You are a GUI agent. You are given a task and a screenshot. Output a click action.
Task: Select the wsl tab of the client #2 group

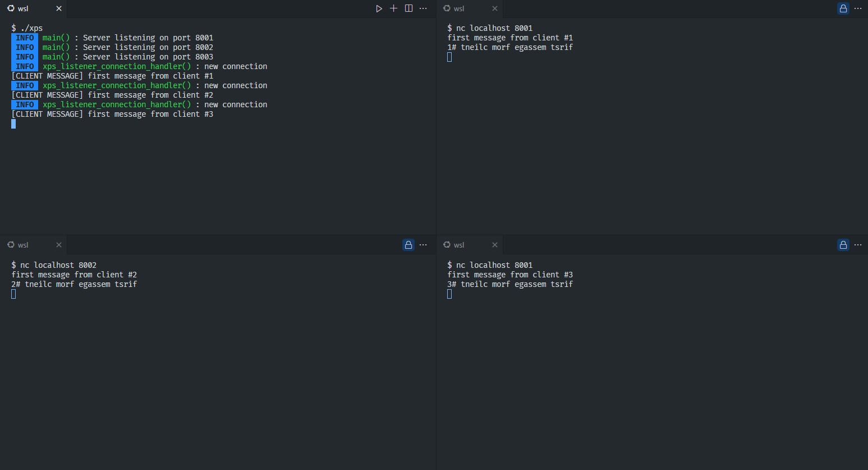pos(33,245)
